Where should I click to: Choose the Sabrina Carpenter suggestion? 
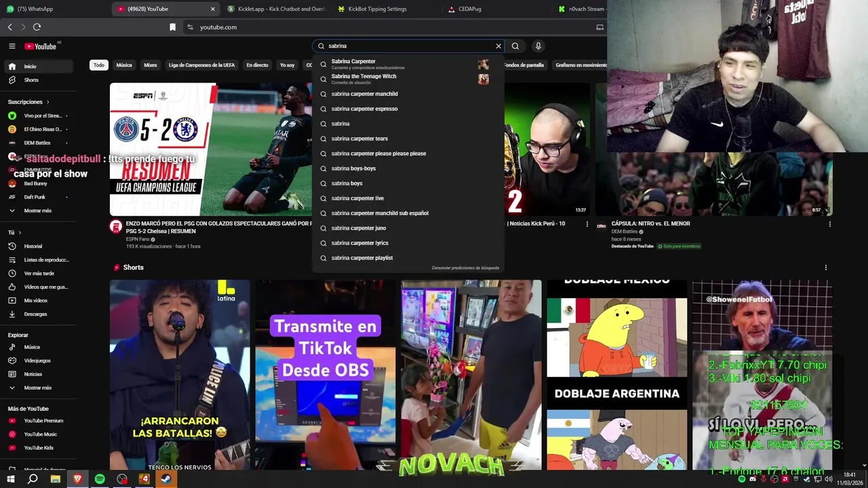tap(407, 64)
